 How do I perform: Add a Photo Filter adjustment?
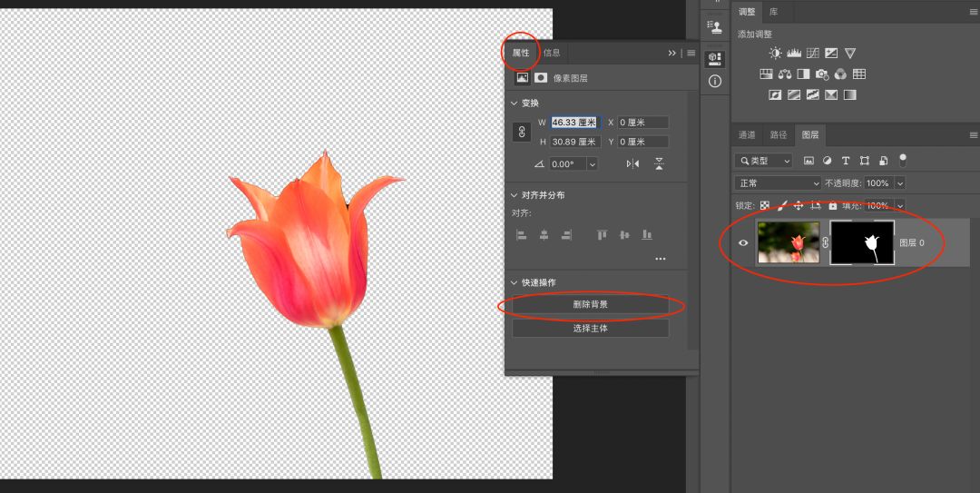822,74
